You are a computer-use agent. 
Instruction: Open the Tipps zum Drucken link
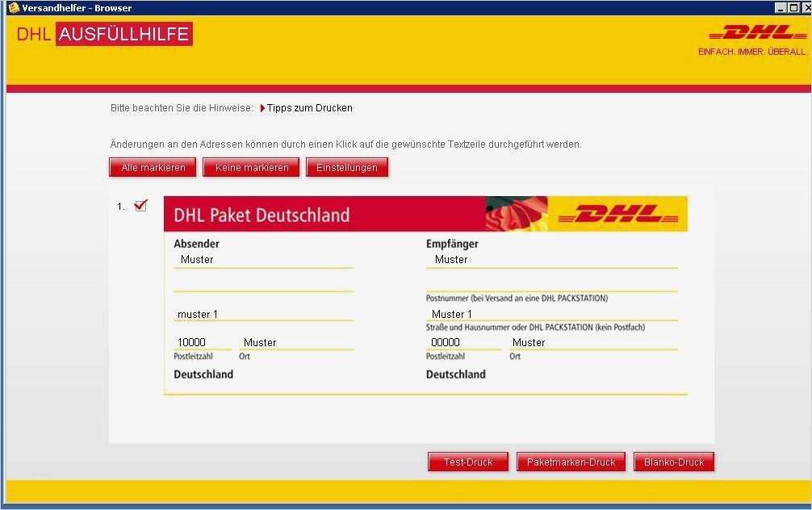[309, 108]
